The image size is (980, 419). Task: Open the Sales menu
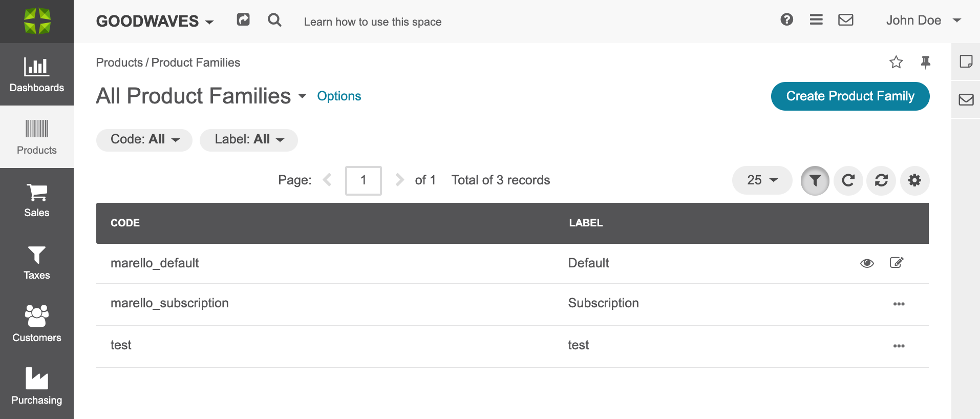(x=37, y=199)
